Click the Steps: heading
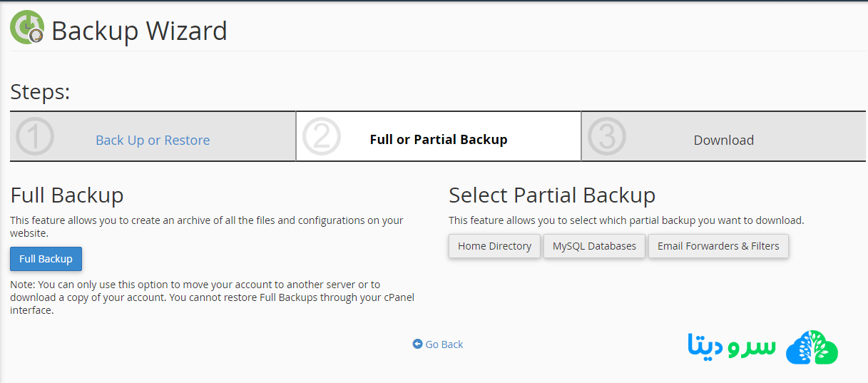This screenshot has height=383, width=868. [40, 92]
